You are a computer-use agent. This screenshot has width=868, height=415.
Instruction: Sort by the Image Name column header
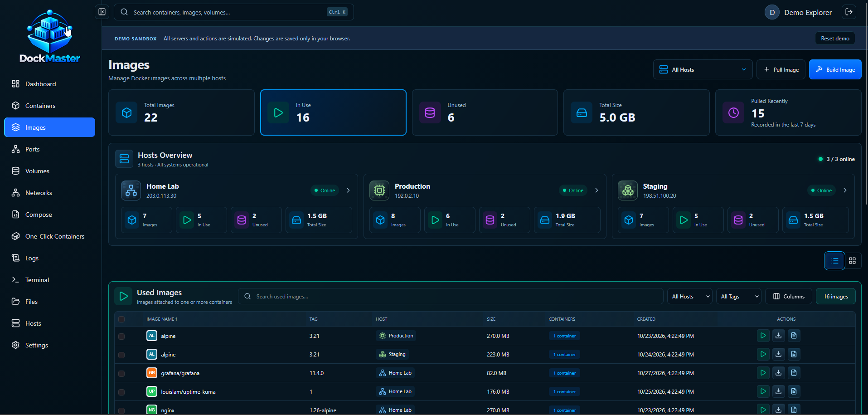pyautogui.click(x=162, y=319)
